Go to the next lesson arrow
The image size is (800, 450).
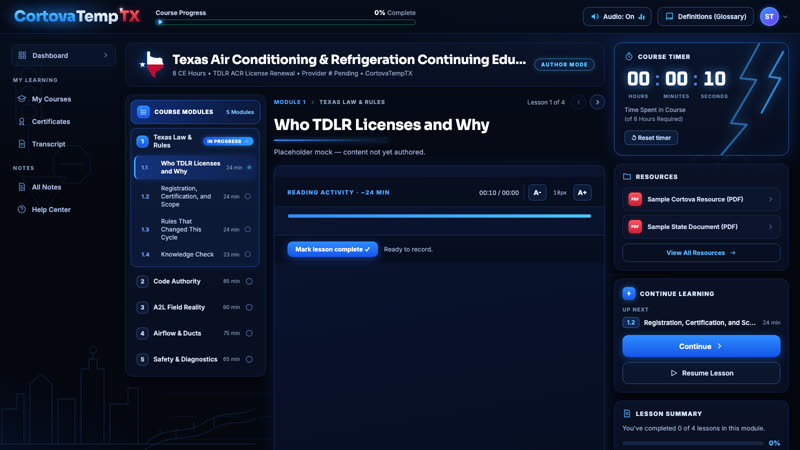(x=597, y=102)
